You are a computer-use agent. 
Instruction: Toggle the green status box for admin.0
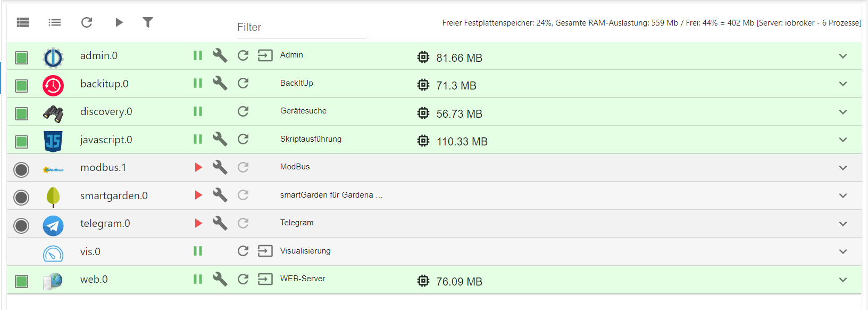(x=21, y=58)
